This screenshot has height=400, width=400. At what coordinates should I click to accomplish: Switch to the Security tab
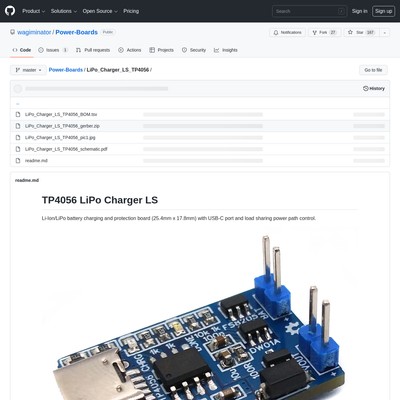tap(194, 50)
